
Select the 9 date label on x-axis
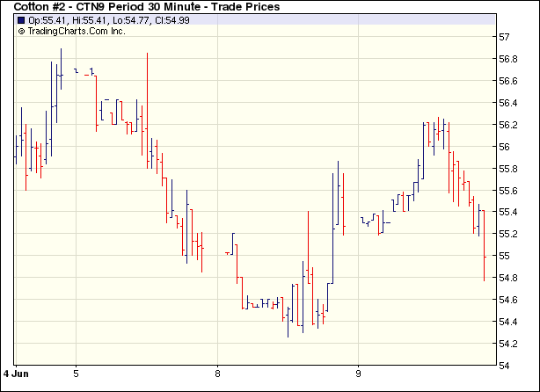tap(358, 373)
